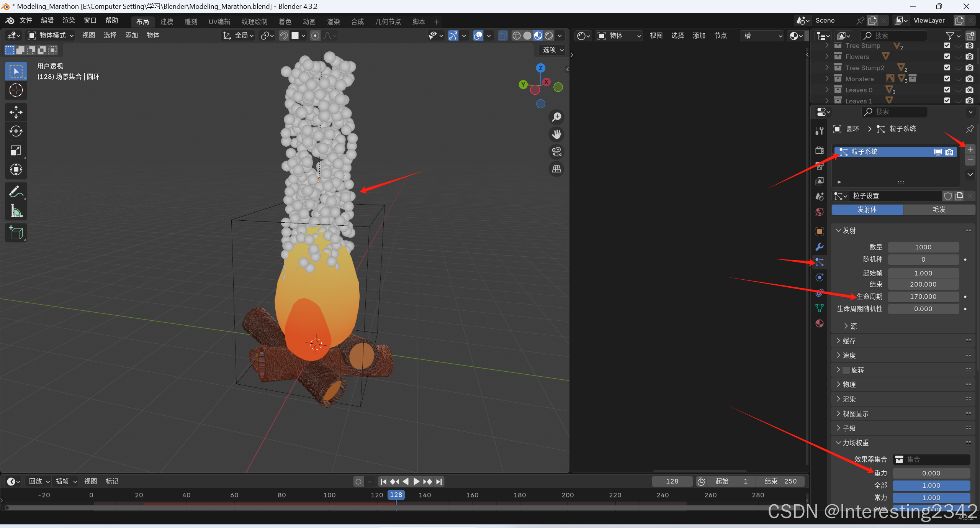Switch to the 雕刻 workspace tab
Image resolution: width=980 pixels, height=528 pixels.
(191, 22)
